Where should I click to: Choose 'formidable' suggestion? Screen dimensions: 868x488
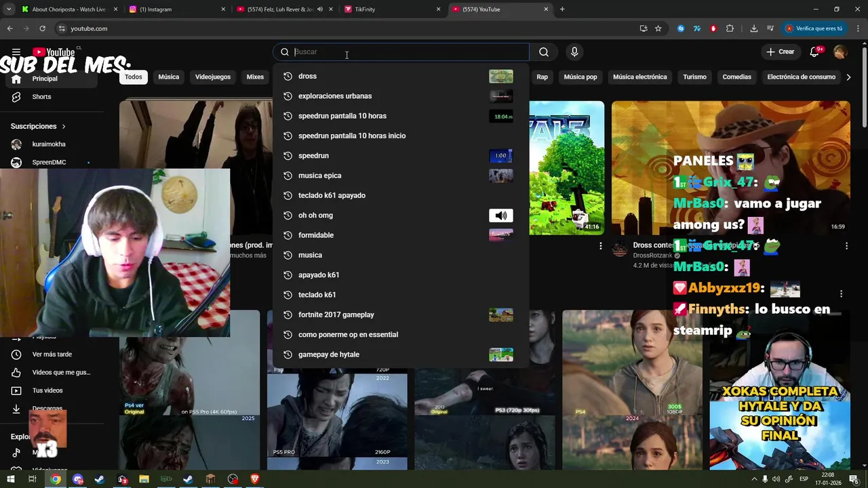[401, 235]
